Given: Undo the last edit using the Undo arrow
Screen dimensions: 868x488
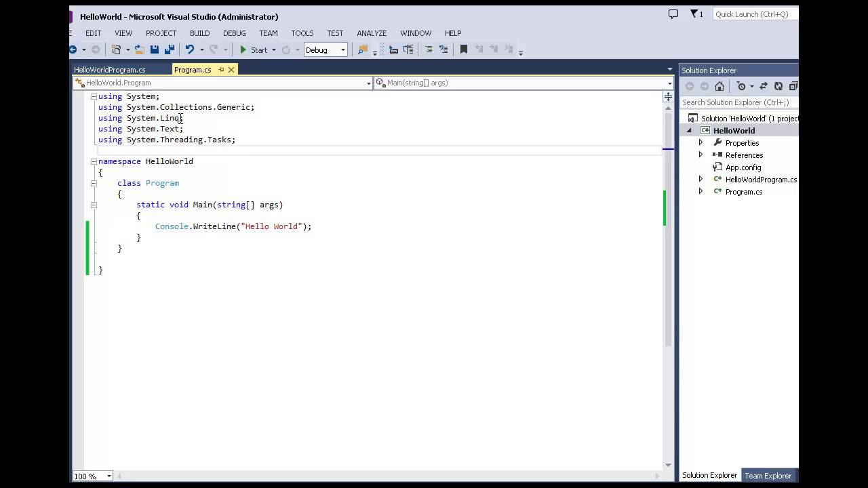Looking at the screenshot, I should pos(190,49).
